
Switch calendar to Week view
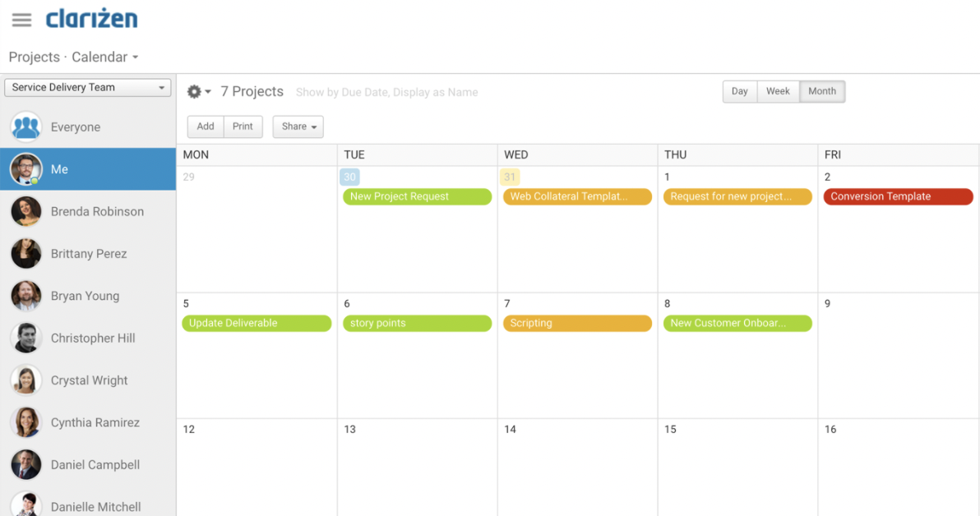click(778, 91)
